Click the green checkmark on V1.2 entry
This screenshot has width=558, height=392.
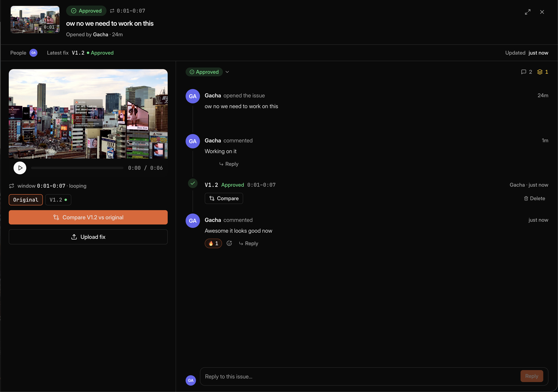[193, 183]
